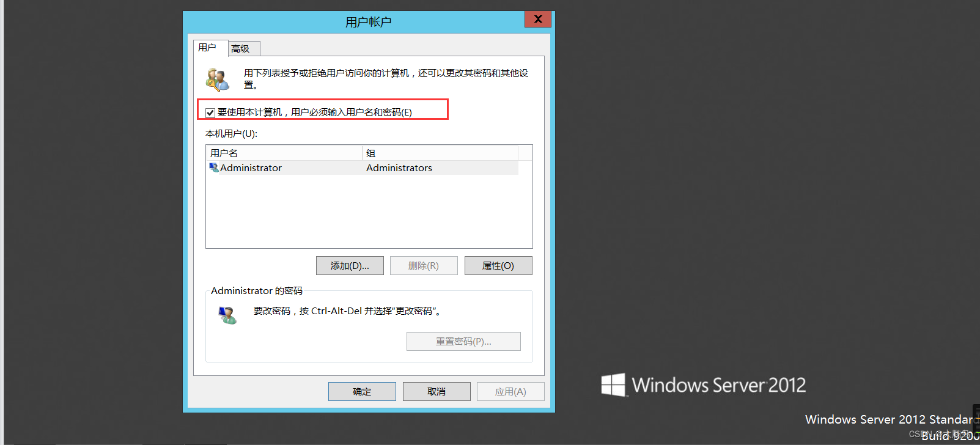The height and width of the screenshot is (445, 980).
Task: Click the users-with-key icon at dialog top
Action: coord(218,79)
